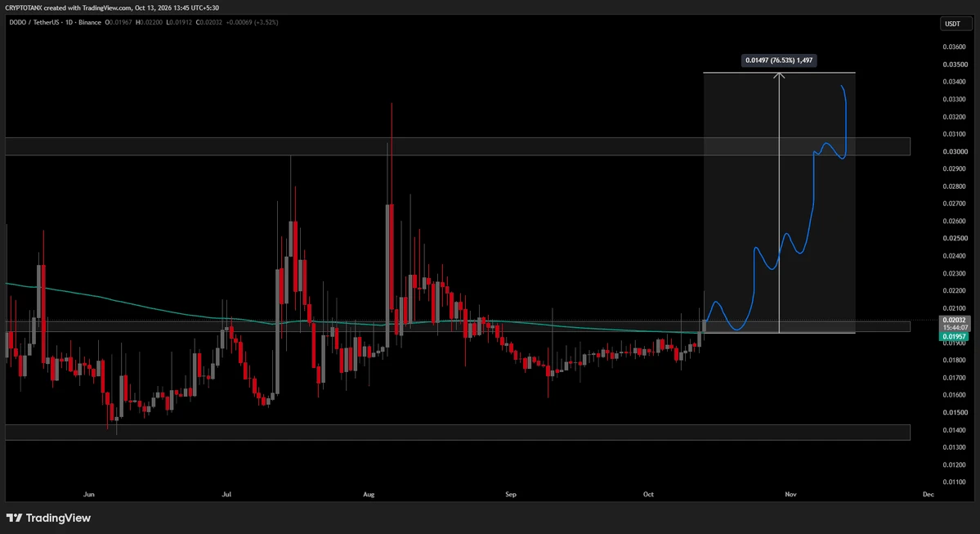This screenshot has width=980, height=534.
Task: Click the open value O0.01967
Action: click(x=119, y=23)
